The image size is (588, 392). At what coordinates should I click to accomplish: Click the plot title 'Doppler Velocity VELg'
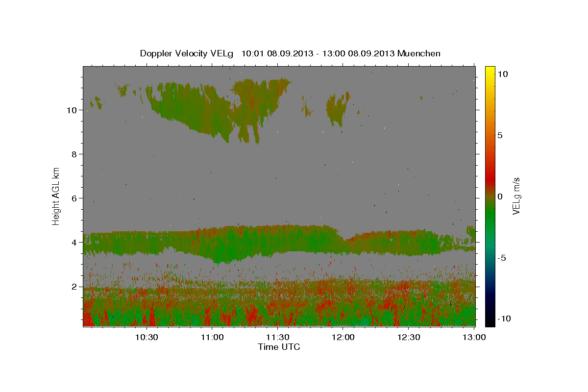(187, 53)
